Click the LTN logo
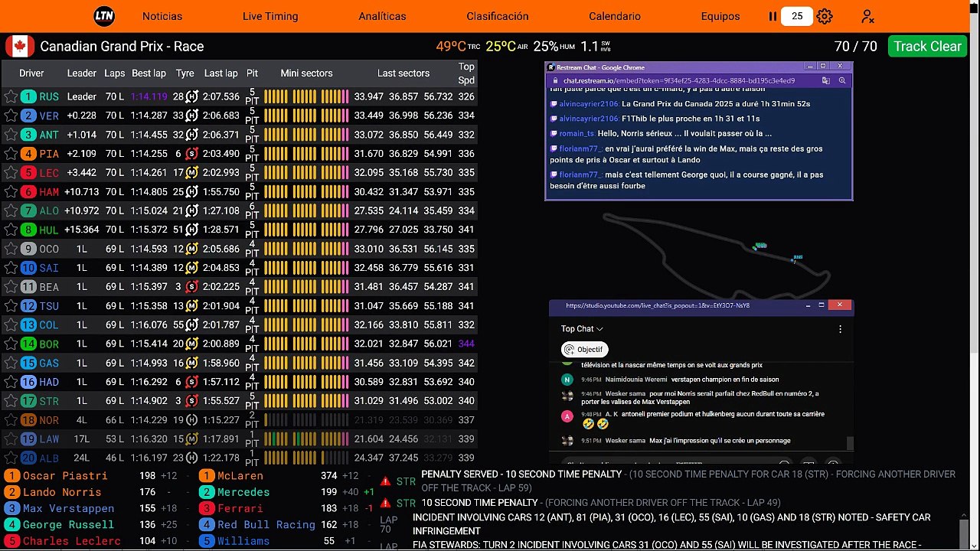This screenshot has width=980, height=551. (x=104, y=16)
